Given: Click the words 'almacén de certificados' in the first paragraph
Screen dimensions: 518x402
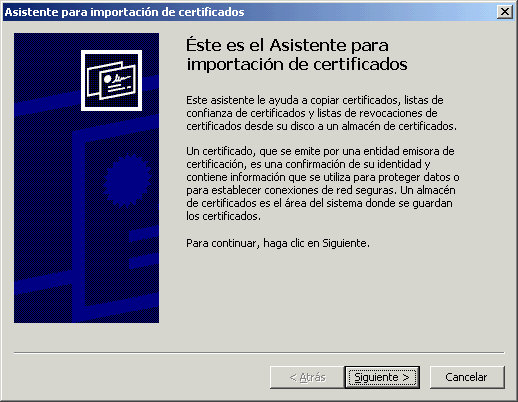Looking at the screenshot, I should pyautogui.click(x=399, y=126).
